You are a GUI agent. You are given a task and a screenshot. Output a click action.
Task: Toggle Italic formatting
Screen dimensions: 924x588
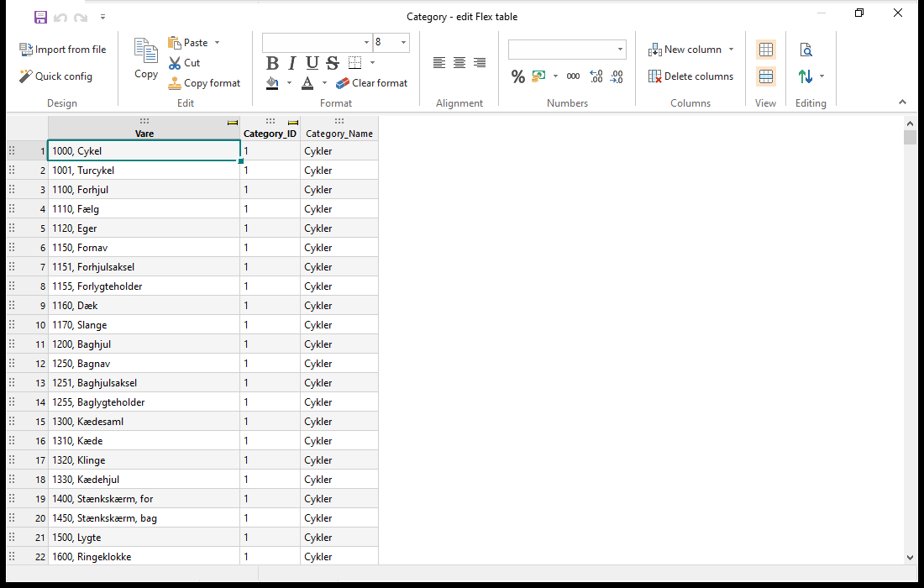pyautogui.click(x=292, y=62)
